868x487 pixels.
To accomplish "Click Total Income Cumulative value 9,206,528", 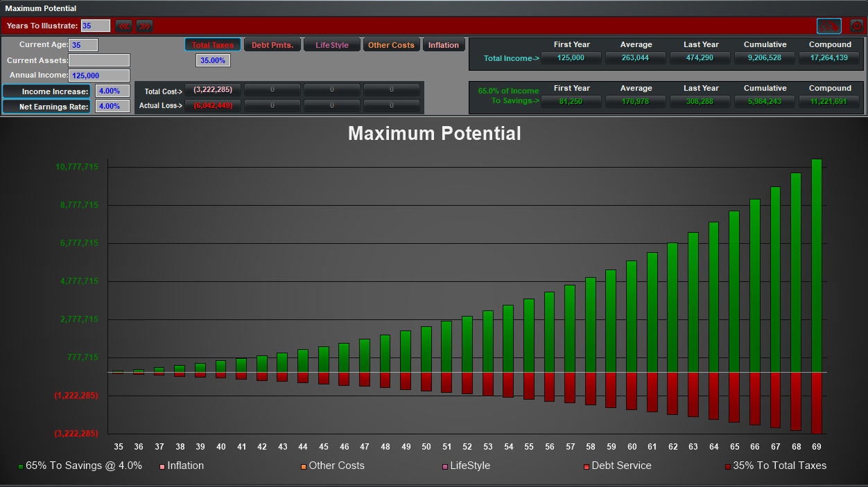I will point(765,58).
